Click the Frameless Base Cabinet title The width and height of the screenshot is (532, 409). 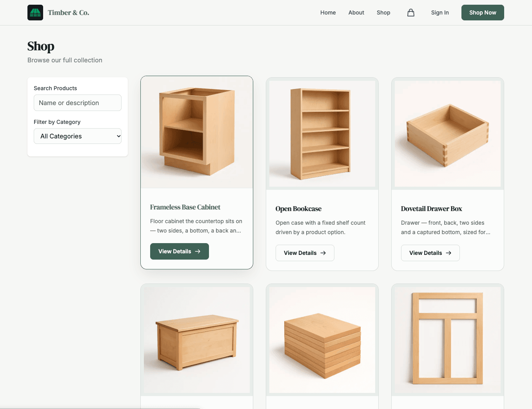[x=185, y=207]
